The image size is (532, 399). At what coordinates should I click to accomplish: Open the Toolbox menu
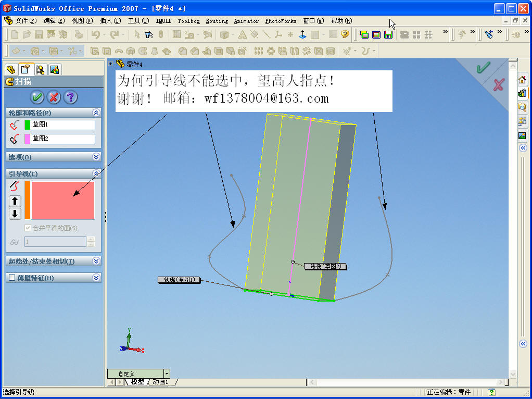pyautogui.click(x=188, y=21)
